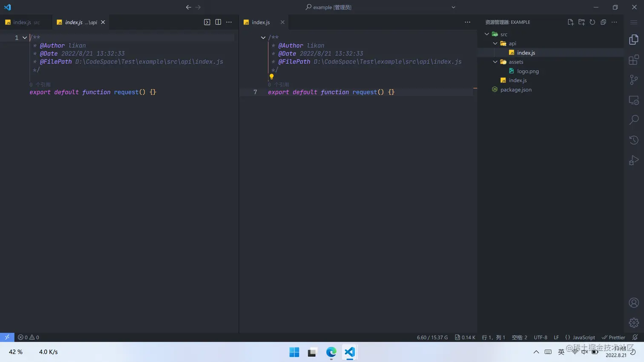
Task: Split the left editor
Action: [218, 22]
